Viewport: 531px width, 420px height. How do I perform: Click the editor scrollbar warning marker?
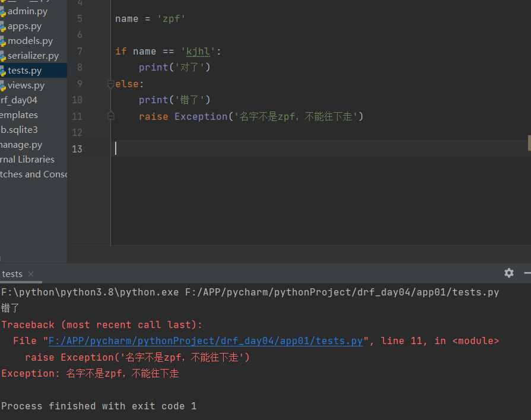click(529, 143)
